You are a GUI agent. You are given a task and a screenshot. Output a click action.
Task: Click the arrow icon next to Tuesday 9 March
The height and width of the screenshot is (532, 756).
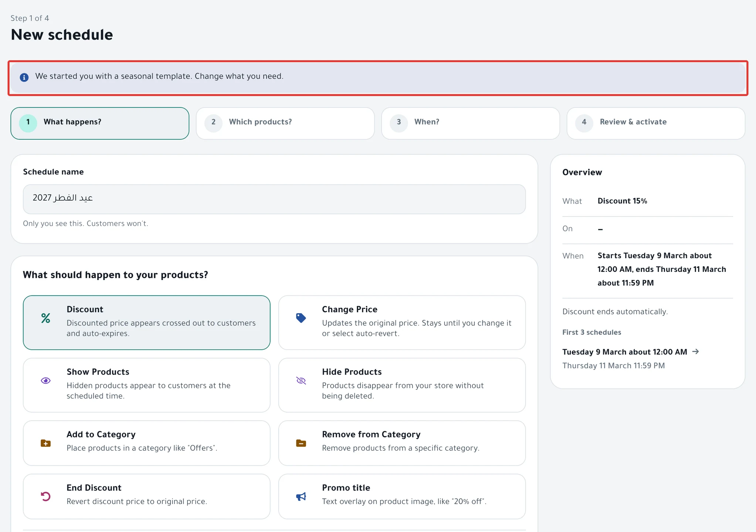[695, 351]
